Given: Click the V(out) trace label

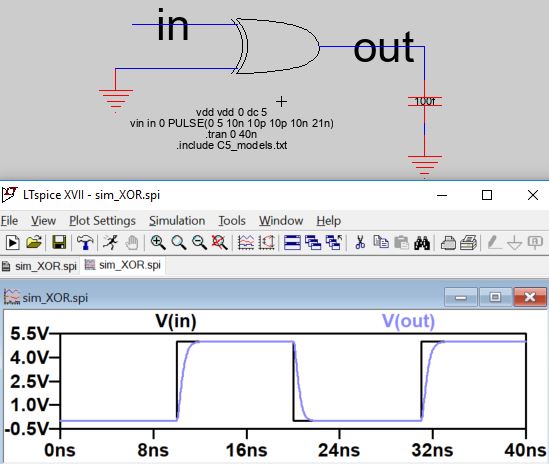Looking at the screenshot, I should (x=408, y=320).
